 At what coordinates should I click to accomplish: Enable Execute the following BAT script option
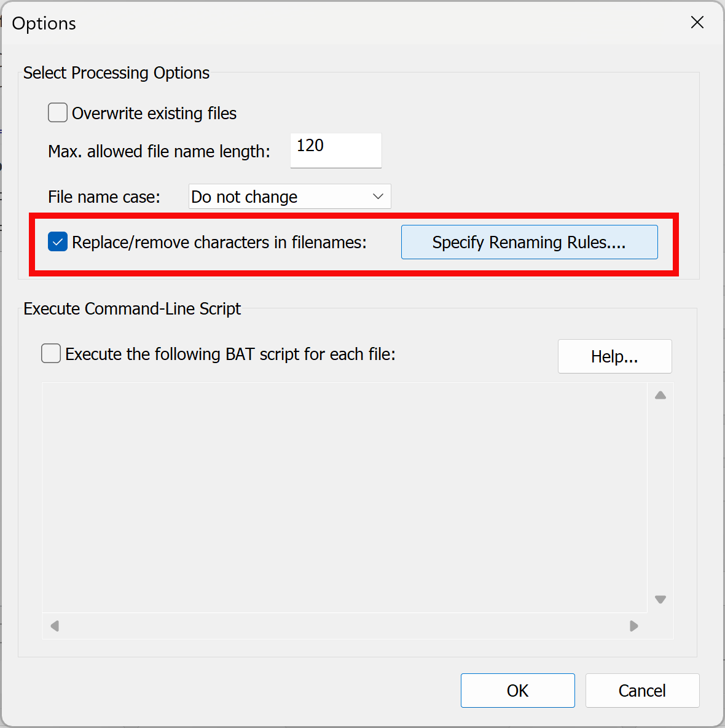tap(50, 353)
